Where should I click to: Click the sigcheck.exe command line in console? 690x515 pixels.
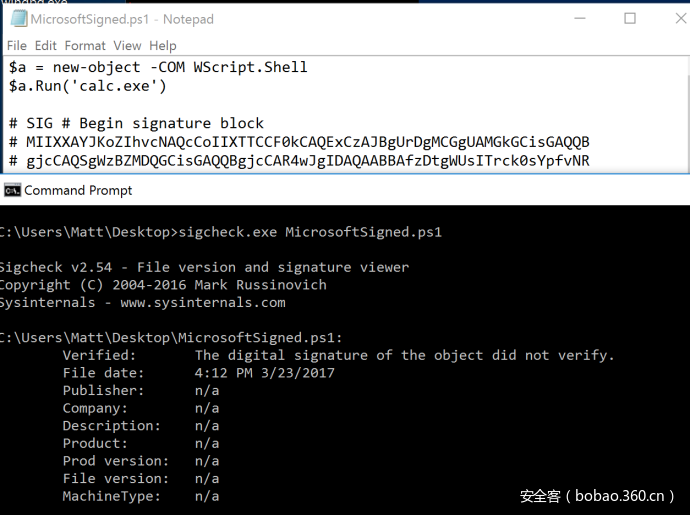click(309, 232)
